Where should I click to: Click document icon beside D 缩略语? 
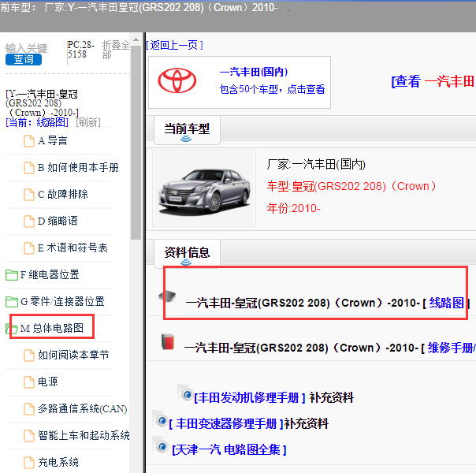[x=29, y=221]
